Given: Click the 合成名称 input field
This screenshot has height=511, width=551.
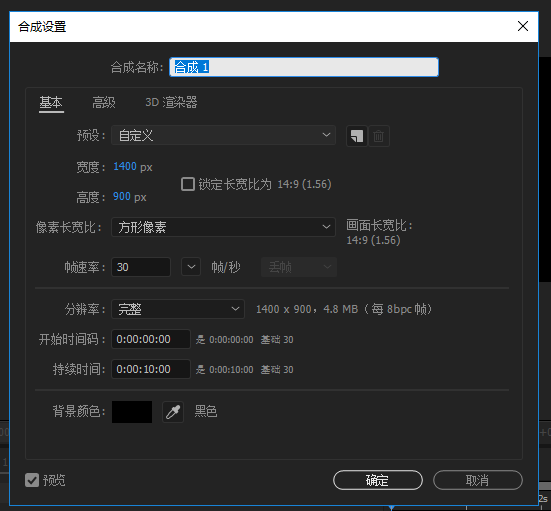Looking at the screenshot, I should point(304,67).
